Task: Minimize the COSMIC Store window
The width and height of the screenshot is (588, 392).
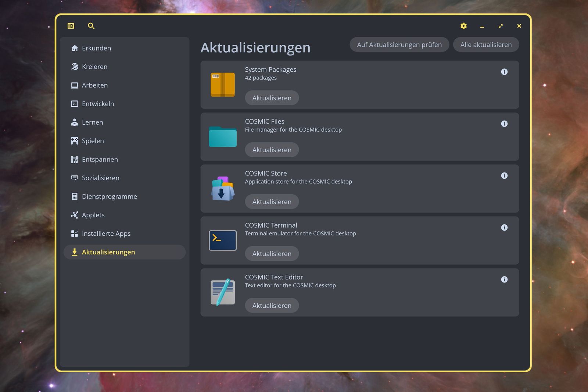Action: [x=482, y=26]
